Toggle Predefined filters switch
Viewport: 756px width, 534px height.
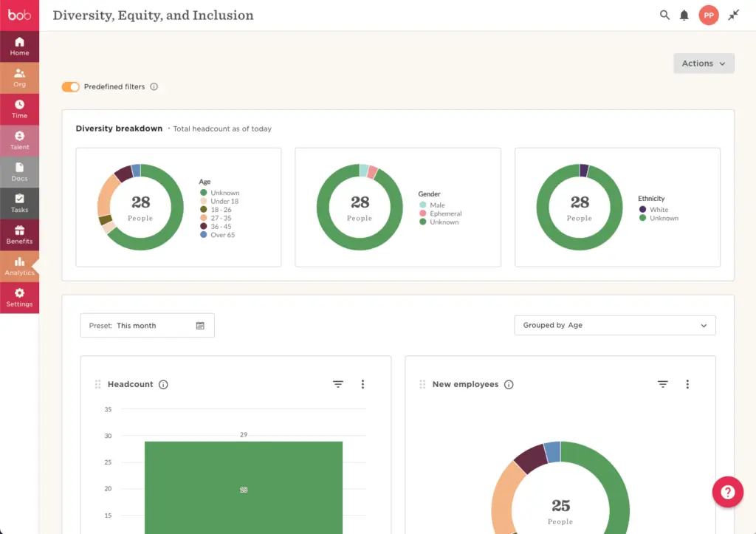[x=70, y=87]
